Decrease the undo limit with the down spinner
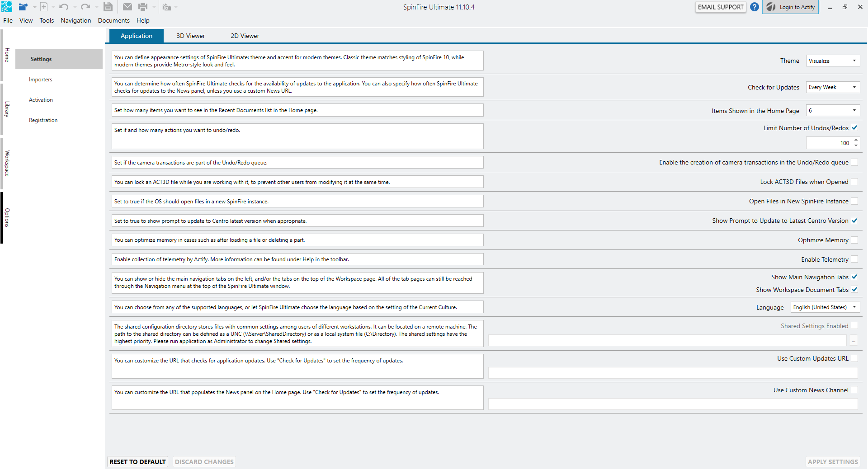 pyautogui.click(x=856, y=146)
